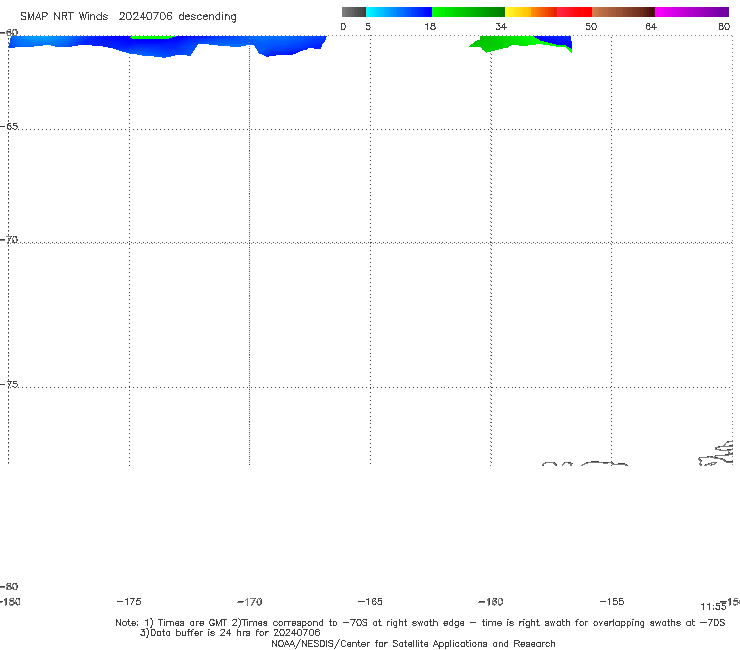Click the date '20240706' in the title

point(145,17)
